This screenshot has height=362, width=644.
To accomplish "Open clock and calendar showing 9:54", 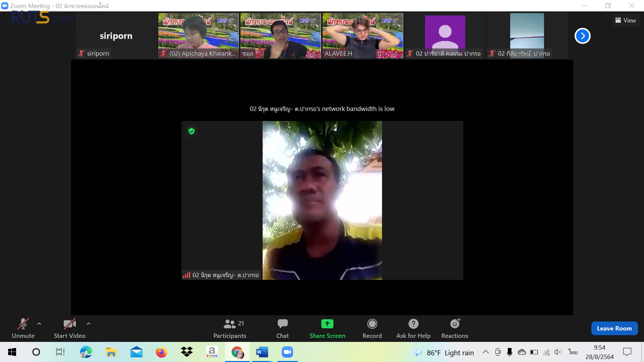I will pyautogui.click(x=600, y=352).
